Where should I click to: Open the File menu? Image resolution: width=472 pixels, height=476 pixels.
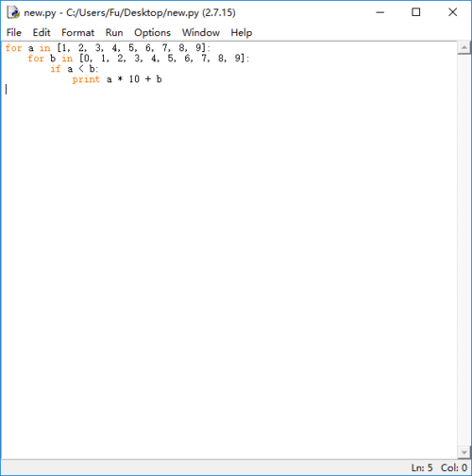pyautogui.click(x=14, y=32)
